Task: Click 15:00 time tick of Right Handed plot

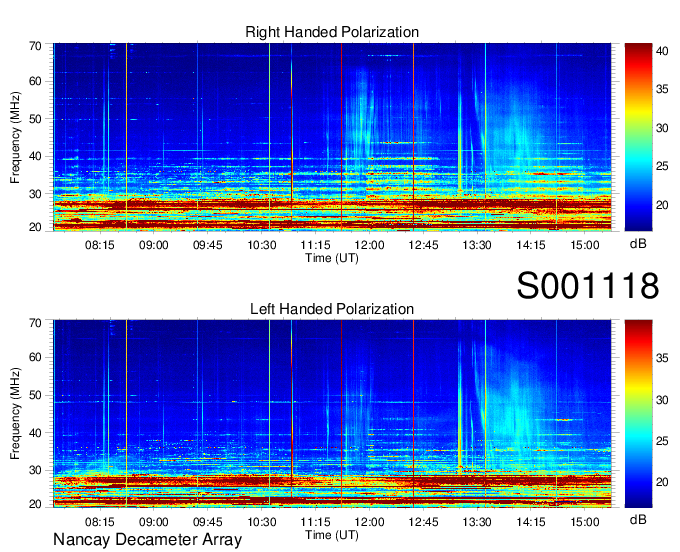Action: click(x=585, y=245)
